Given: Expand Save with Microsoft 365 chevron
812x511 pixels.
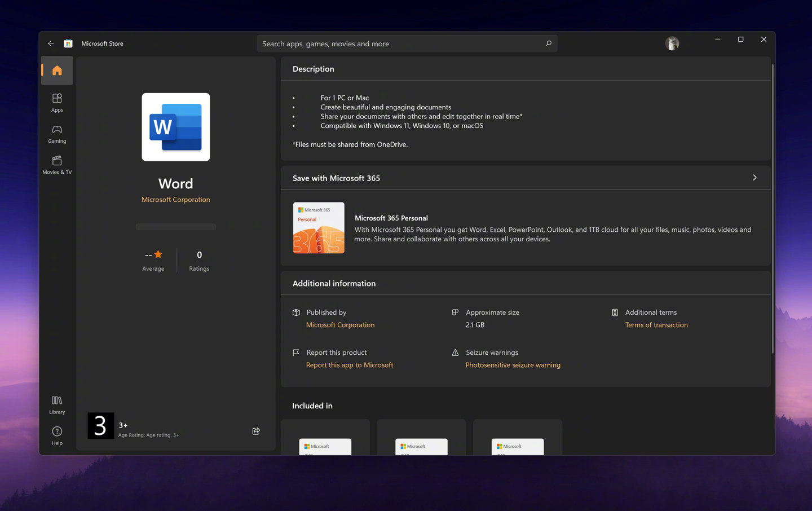Looking at the screenshot, I should click(x=754, y=178).
